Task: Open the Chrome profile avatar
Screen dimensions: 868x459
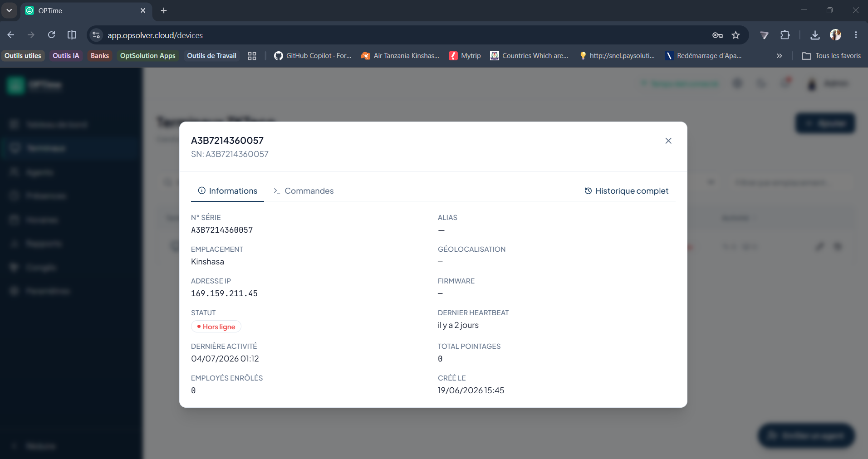Action: 835,35
